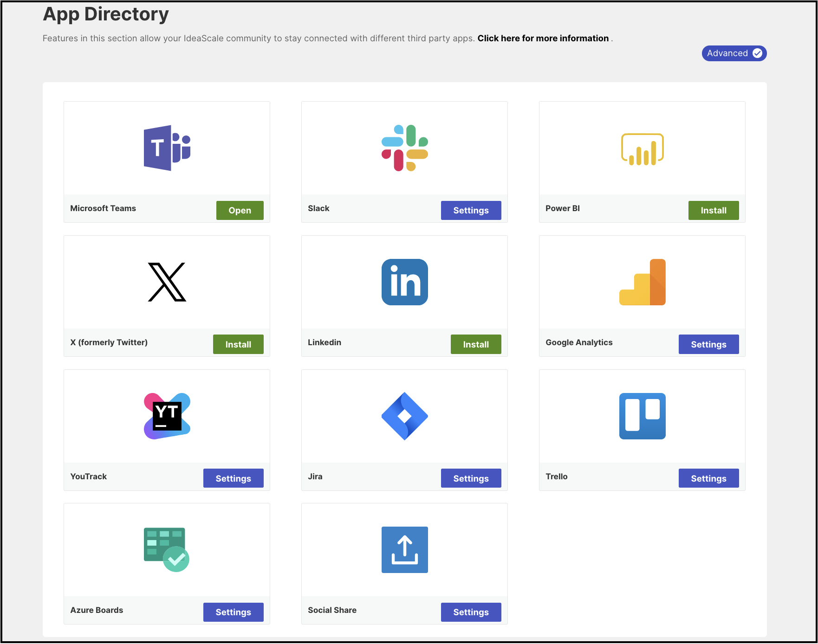Click the 'Social Share' card label
This screenshot has width=818, height=644.
point(332,610)
